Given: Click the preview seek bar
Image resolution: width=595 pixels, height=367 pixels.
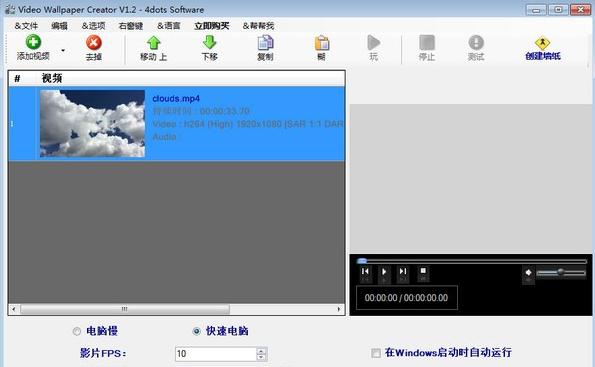Looking at the screenshot, I should click(472, 261).
